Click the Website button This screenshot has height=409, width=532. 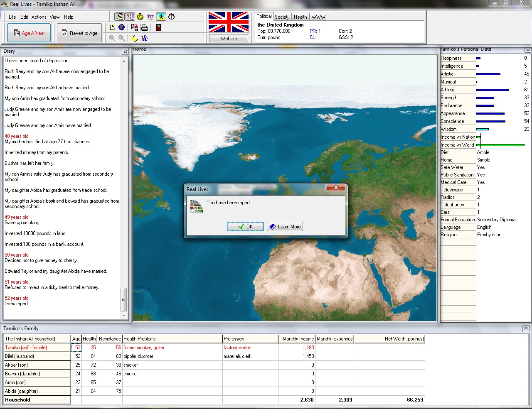pos(229,38)
